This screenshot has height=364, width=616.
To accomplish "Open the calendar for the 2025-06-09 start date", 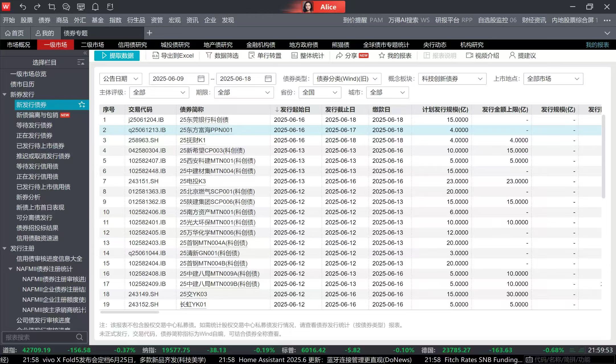I will (201, 79).
